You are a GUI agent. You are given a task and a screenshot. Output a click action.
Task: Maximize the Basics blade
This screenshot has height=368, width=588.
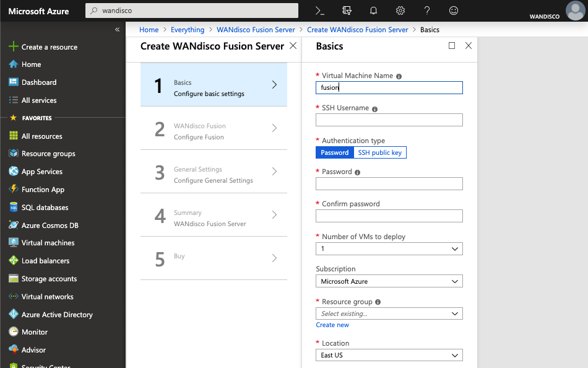451,45
